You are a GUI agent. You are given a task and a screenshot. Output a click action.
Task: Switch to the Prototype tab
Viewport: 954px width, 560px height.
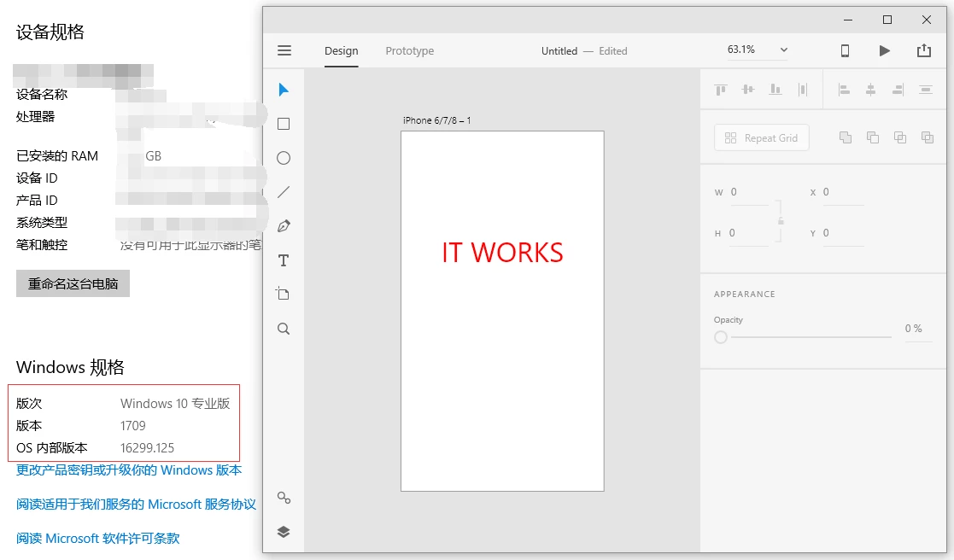(x=409, y=51)
